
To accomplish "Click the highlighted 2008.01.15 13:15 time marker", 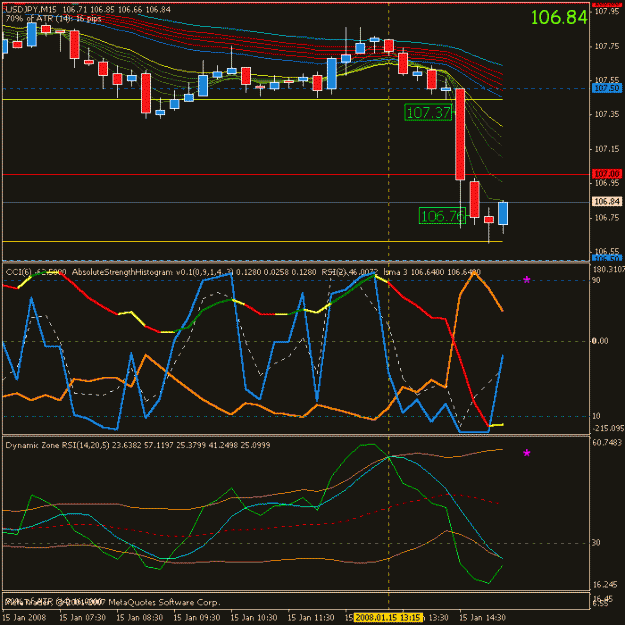I will [388, 617].
